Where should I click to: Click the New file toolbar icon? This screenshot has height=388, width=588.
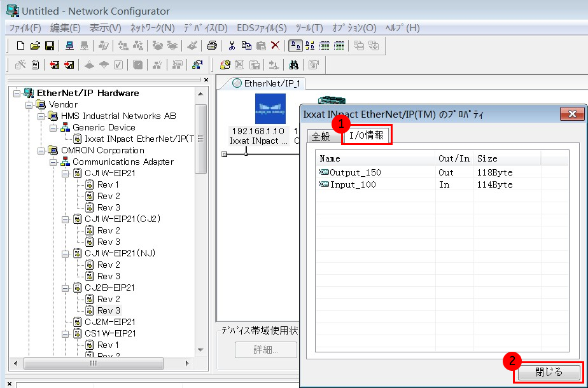20,45
